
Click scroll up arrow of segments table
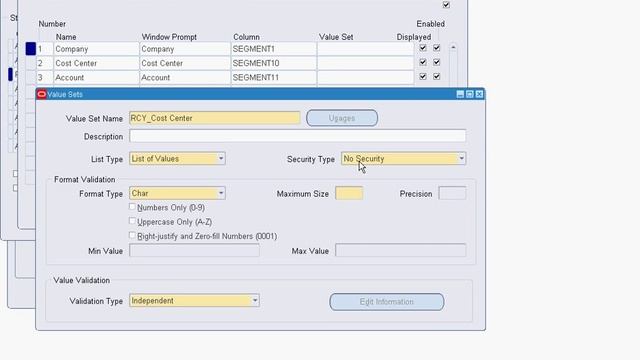[453, 48]
